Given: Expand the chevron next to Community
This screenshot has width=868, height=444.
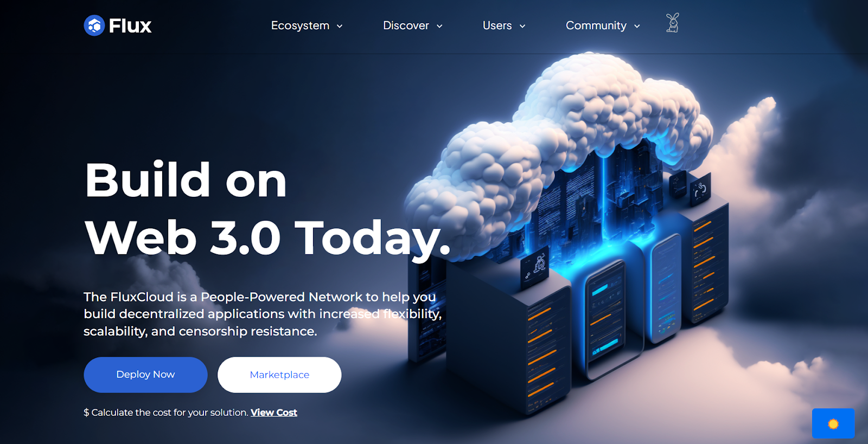Looking at the screenshot, I should (637, 26).
